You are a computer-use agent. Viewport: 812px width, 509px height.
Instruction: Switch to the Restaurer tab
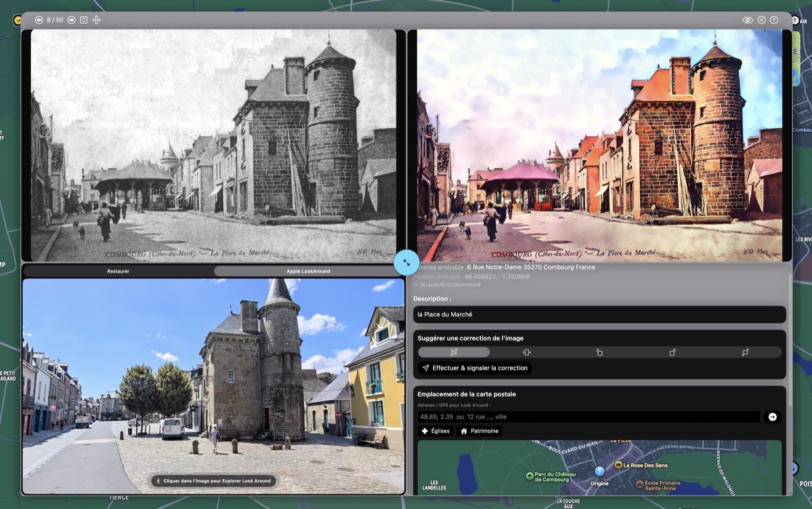pyautogui.click(x=118, y=271)
